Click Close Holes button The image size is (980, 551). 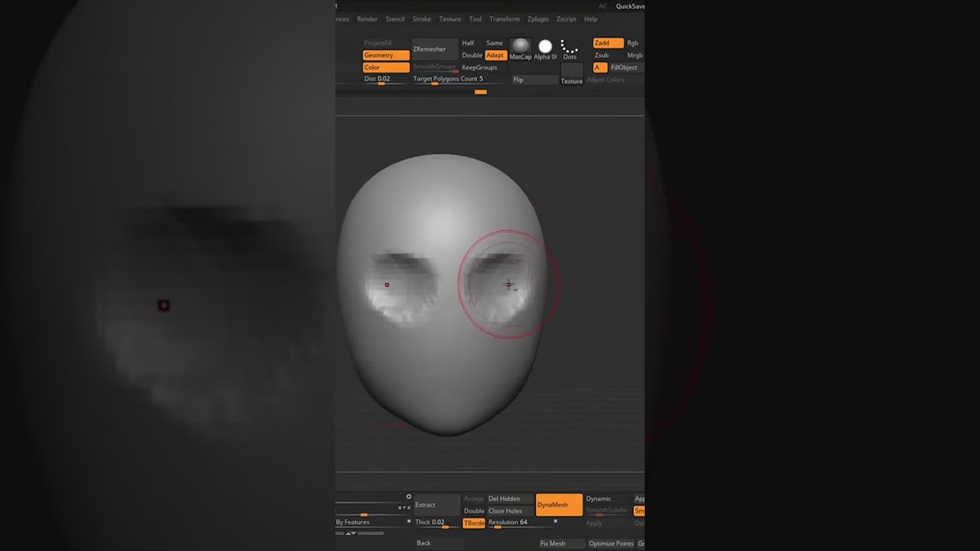pos(505,511)
